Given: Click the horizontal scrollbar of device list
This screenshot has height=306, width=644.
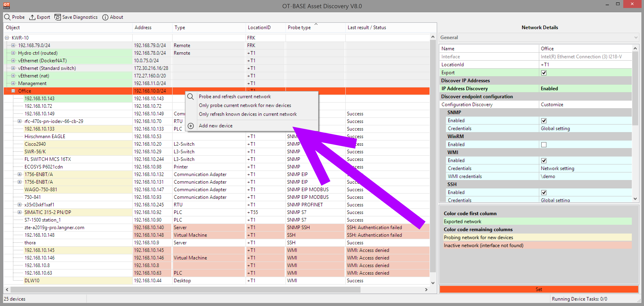Looking at the screenshot, I should [186, 289].
